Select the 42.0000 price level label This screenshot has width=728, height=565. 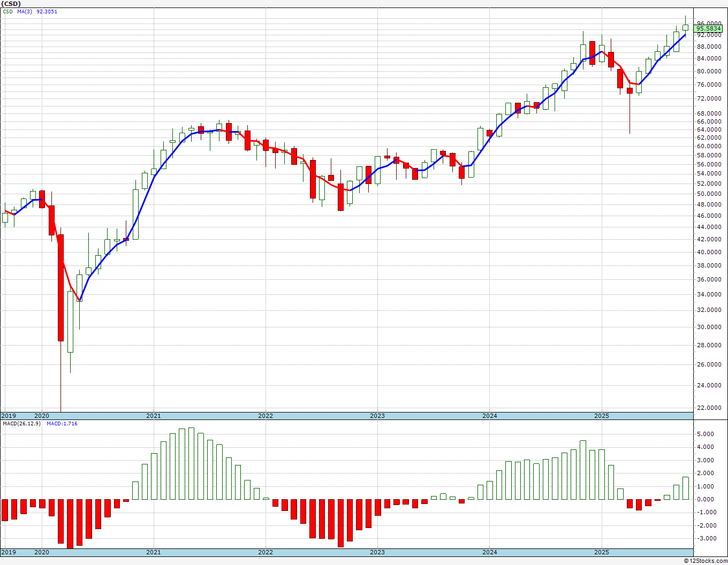pos(710,239)
